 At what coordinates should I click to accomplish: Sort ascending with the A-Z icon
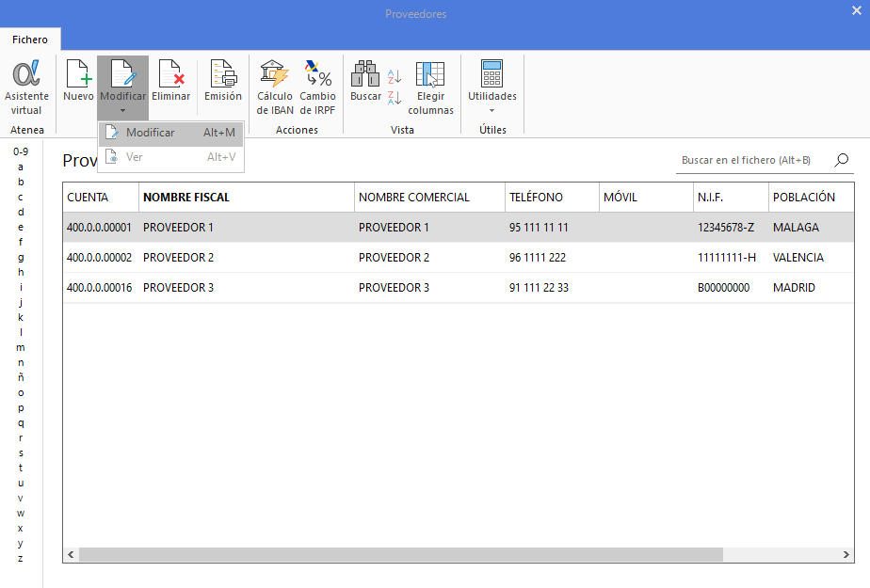click(x=395, y=76)
